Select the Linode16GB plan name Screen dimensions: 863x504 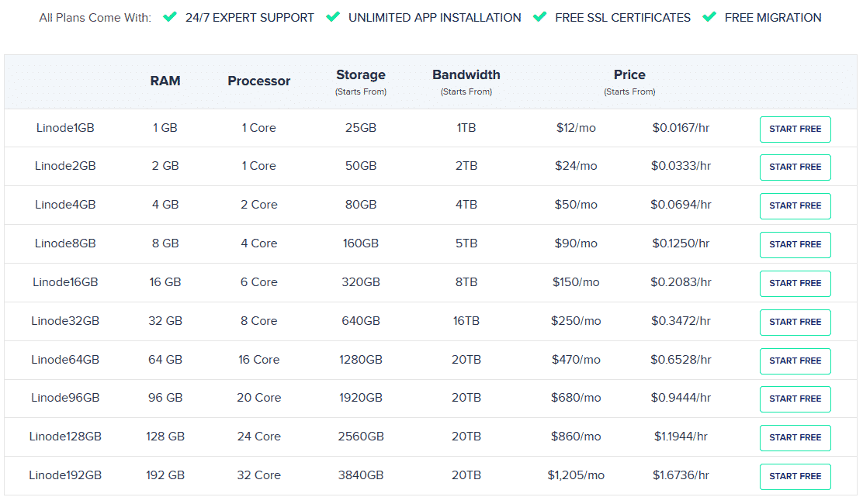65,282
